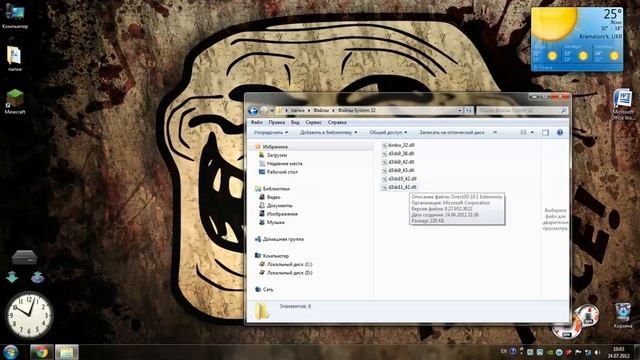Go back with the Explorer back arrow
The width and height of the screenshot is (640, 360).
[253, 110]
